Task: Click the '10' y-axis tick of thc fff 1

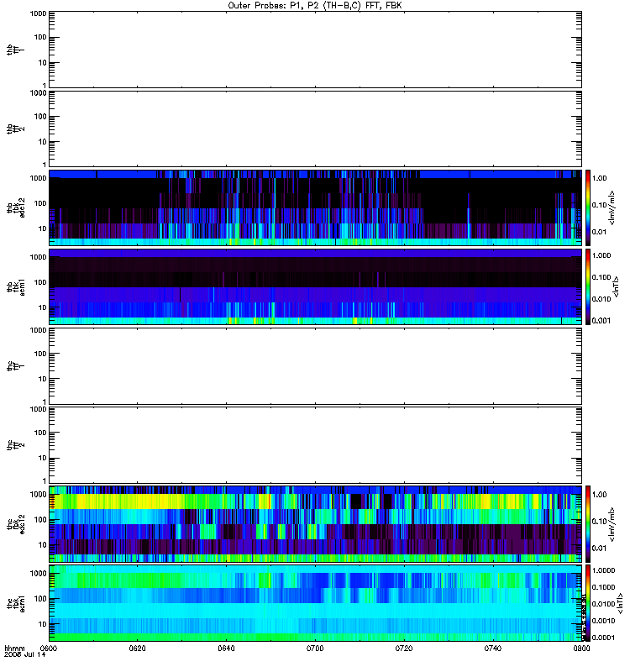Action: [x=43, y=379]
